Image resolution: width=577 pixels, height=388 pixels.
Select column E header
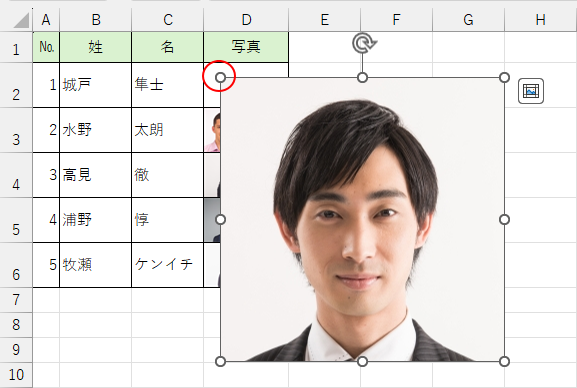coord(325,20)
